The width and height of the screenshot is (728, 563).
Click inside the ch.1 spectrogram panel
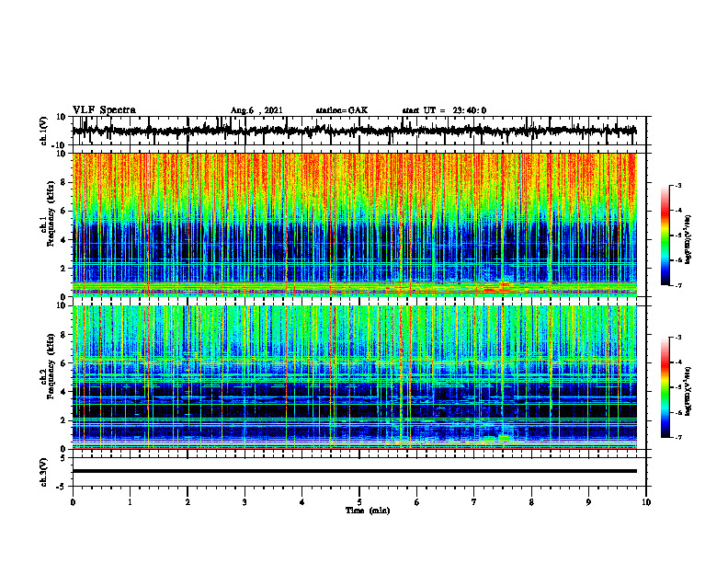tap(354, 224)
